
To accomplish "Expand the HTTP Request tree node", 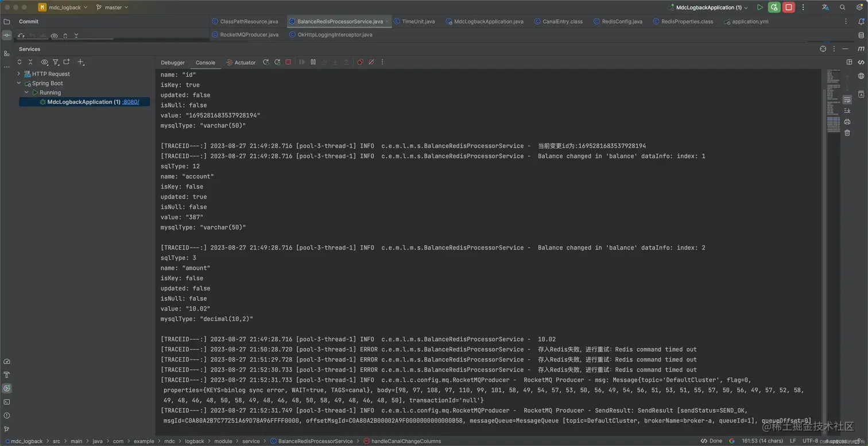I will tap(19, 73).
